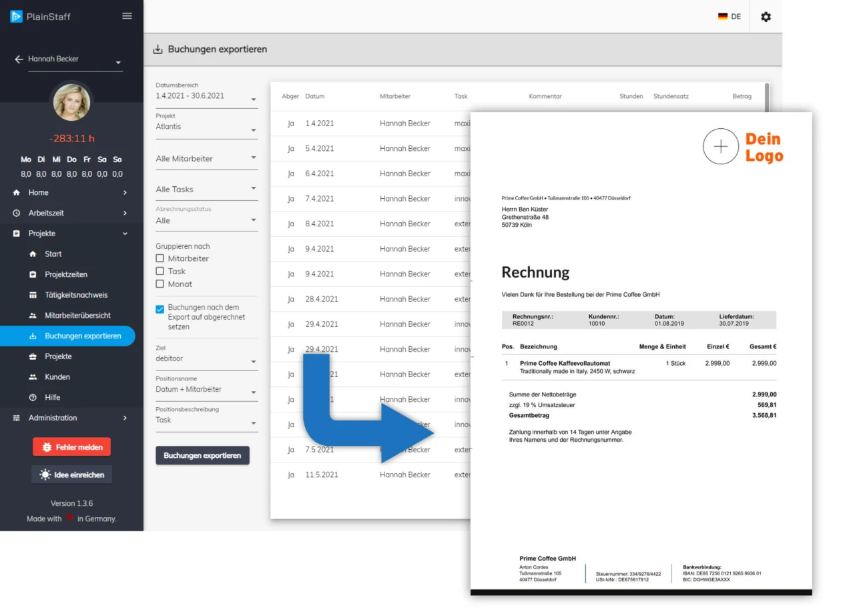The width and height of the screenshot is (857, 616).
Task: Enable grouping by Mitarbeiter
Action: pyautogui.click(x=160, y=258)
